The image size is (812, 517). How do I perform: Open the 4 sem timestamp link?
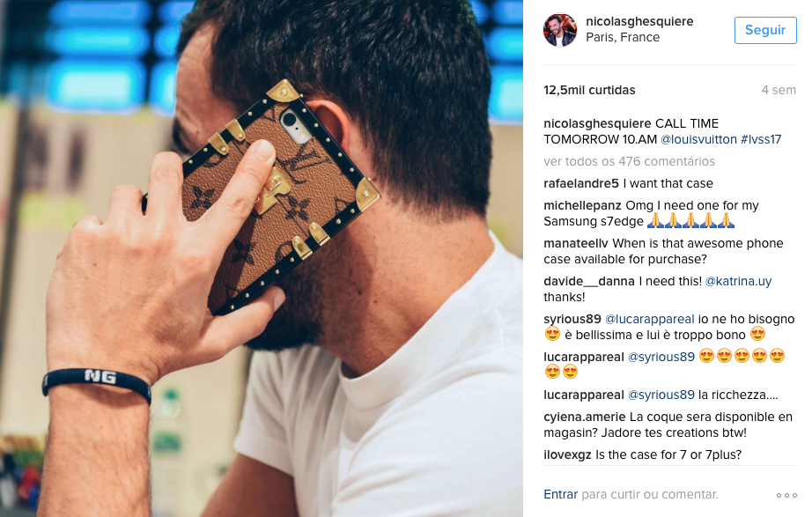(x=778, y=90)
